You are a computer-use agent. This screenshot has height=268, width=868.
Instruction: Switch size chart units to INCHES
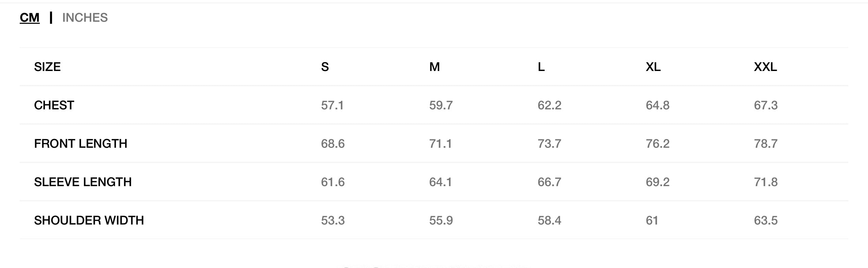pyautogui.click(x=85, y=18)
